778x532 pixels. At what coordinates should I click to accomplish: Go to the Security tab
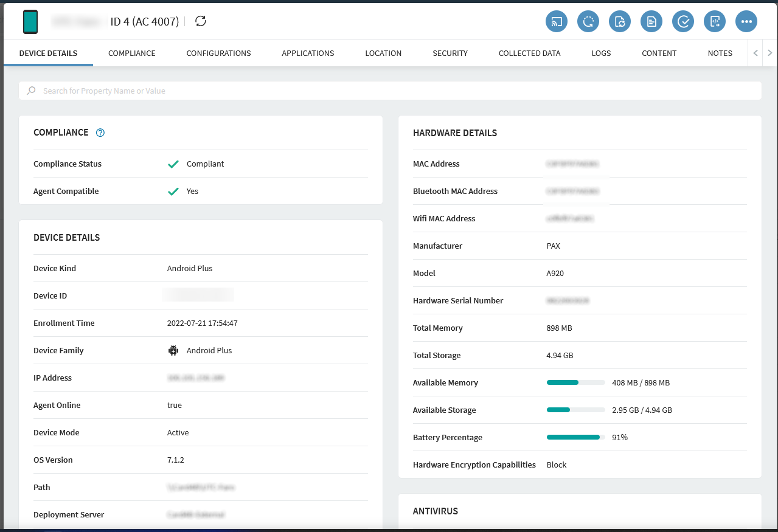tap(450, 54)
